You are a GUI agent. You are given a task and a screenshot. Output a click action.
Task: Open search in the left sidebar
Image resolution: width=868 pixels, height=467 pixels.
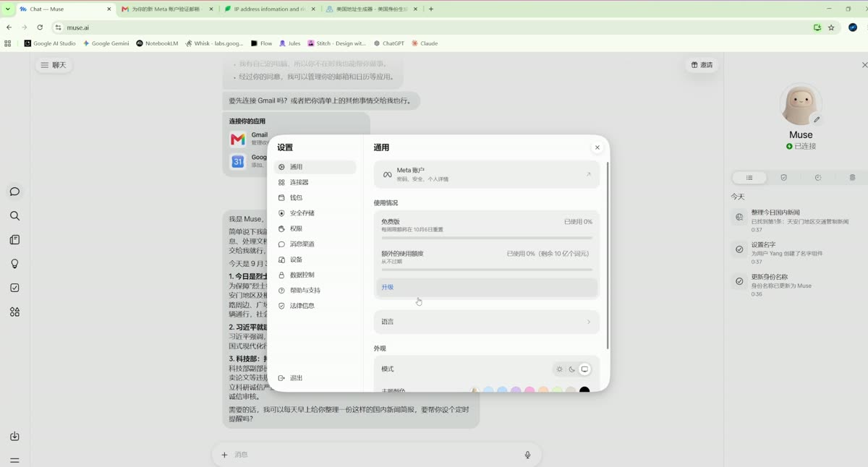[x=14, y=215]
